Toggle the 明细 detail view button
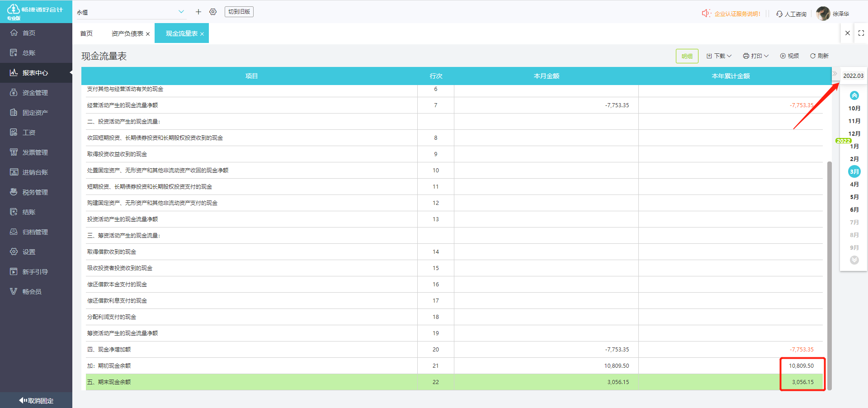The height and width of the screenshot is (408, 868). point(687,56)
